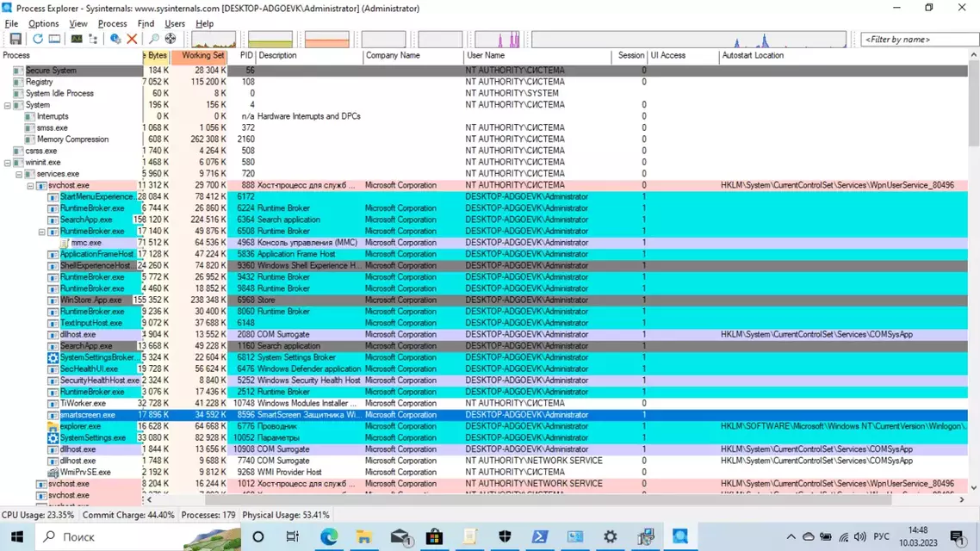Select the SecHealthUI.exe process row
Screen dimensions: 980x551
tap(484, 368)
